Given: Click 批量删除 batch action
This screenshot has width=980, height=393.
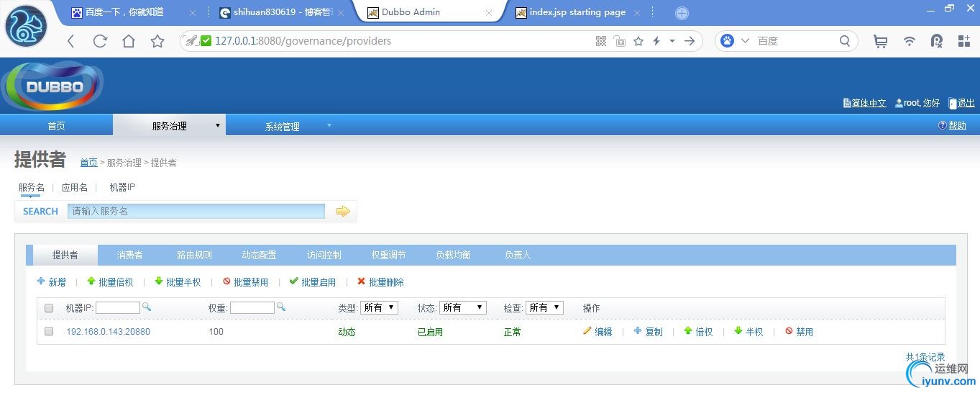Looking at the screenshot, I should (x=380, y=282).
